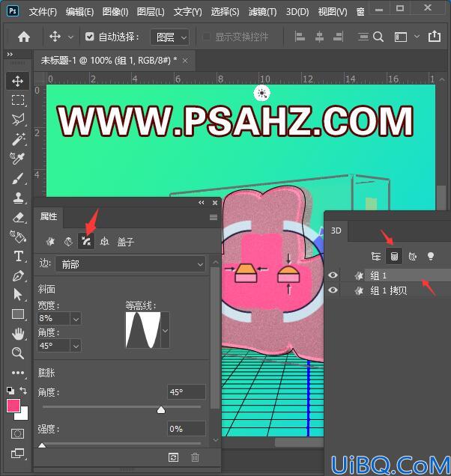The height and width of the screenshot is (476, 451).
Task: Open the 编辑(E) menu
Action: point(79,12)
